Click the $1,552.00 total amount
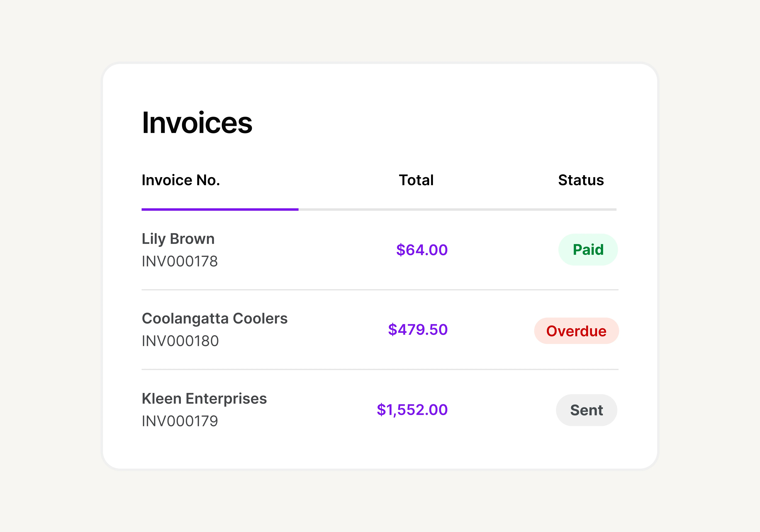 click(412, 410)
